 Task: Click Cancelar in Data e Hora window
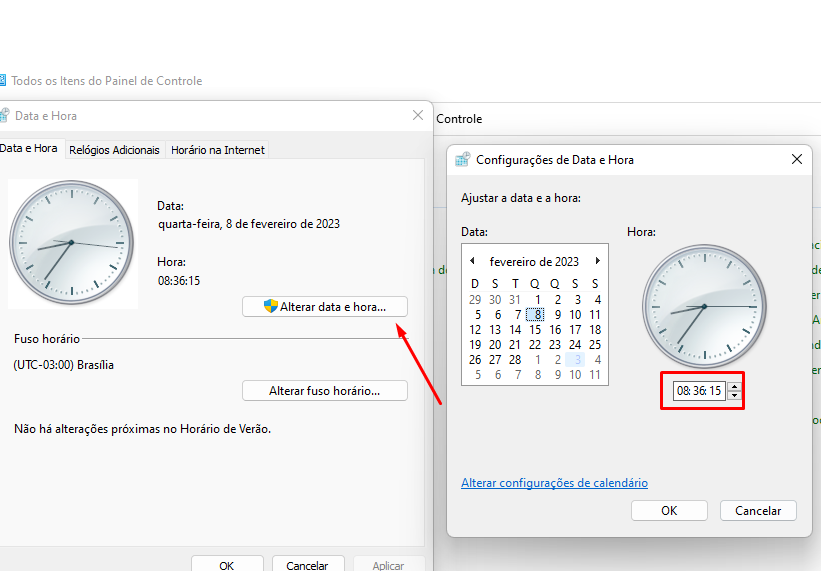[x=308, y=564]
